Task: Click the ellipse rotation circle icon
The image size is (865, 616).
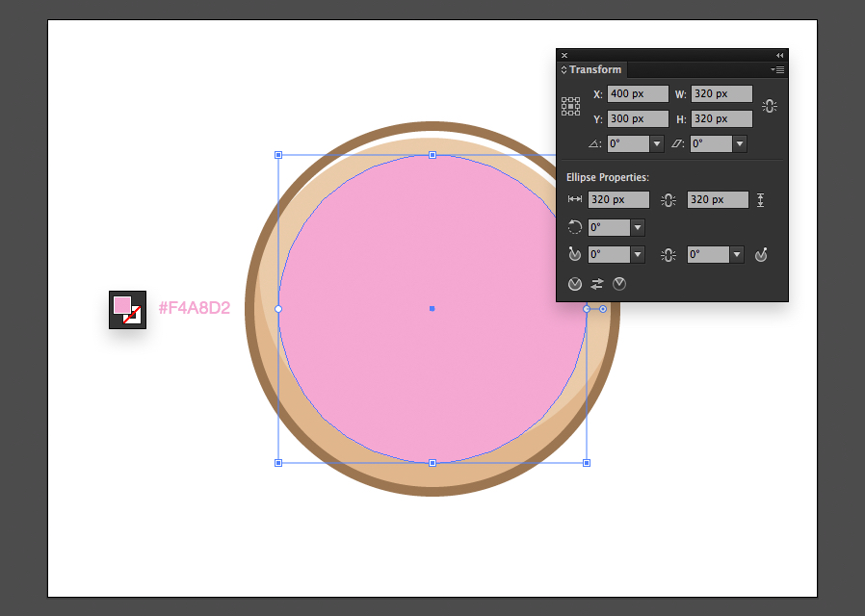Action: (575, 227)
